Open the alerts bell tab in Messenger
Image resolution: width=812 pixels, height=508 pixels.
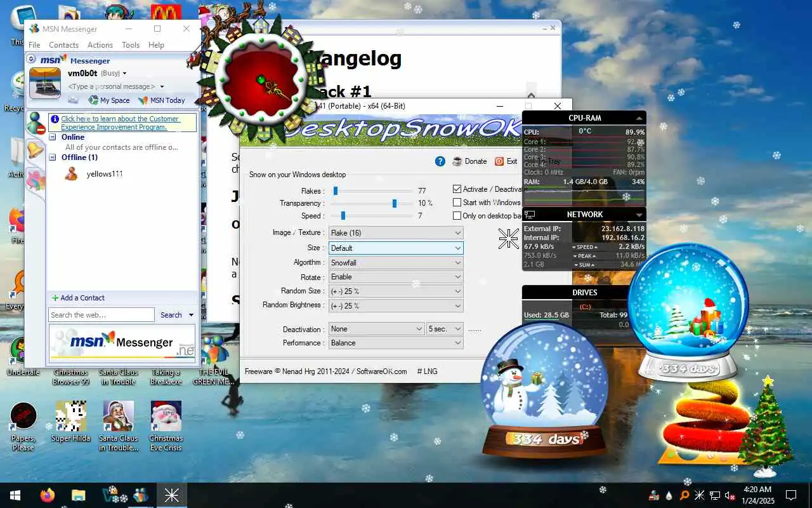[35, 150]
